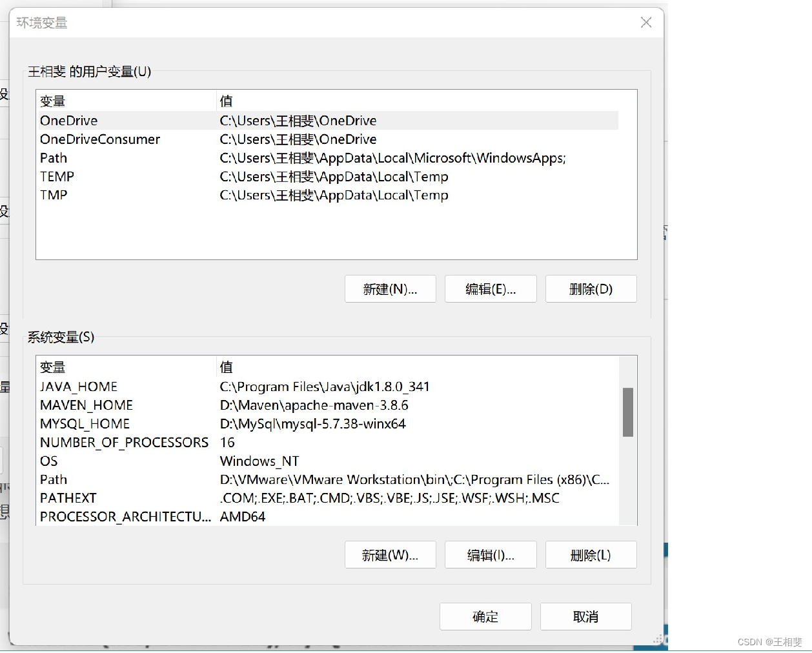
Task: Click 编辑(I) to edit a system variable
Action: coord(491,554)
